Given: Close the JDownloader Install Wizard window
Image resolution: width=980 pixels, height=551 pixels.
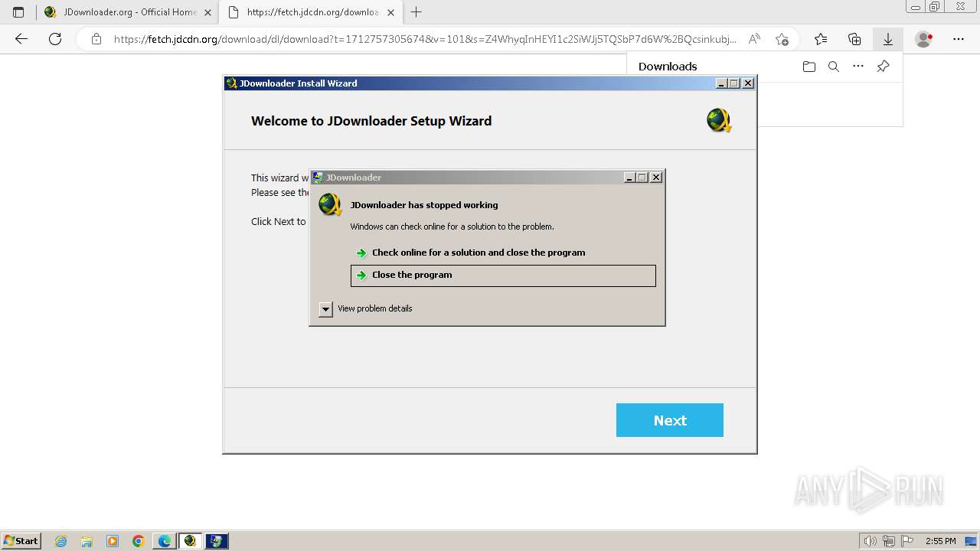Looking at the screenshot, I should click(748, 83).
